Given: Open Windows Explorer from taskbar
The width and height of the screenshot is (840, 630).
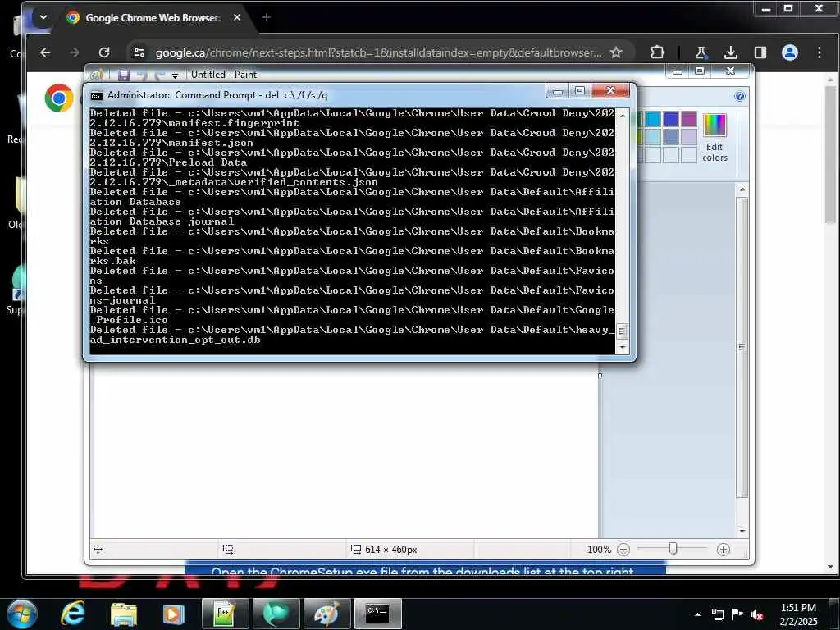Looking at the screenshot, I should tap(124, 614).
